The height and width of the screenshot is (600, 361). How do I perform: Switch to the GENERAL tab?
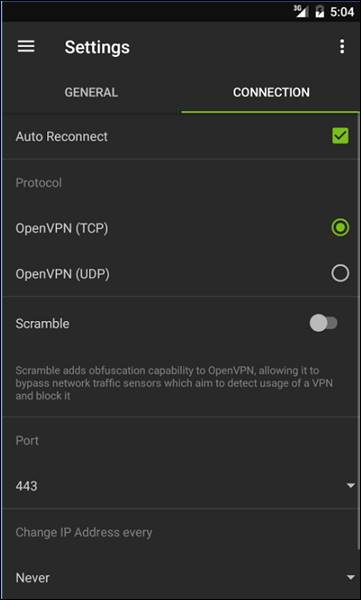point(91,92)
